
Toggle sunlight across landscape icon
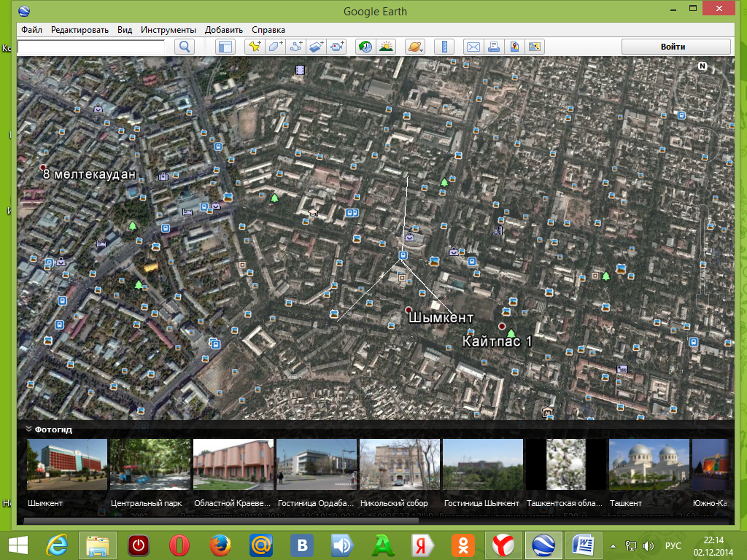(x=386, y=47)
